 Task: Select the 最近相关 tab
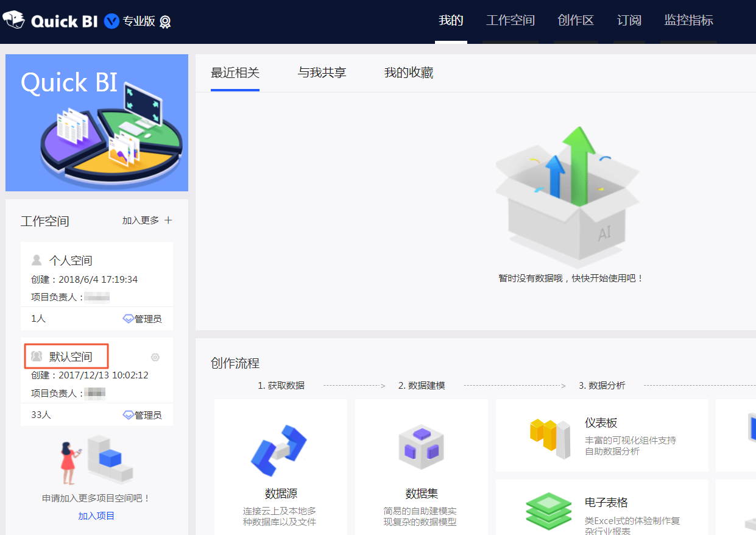(235, 73)
